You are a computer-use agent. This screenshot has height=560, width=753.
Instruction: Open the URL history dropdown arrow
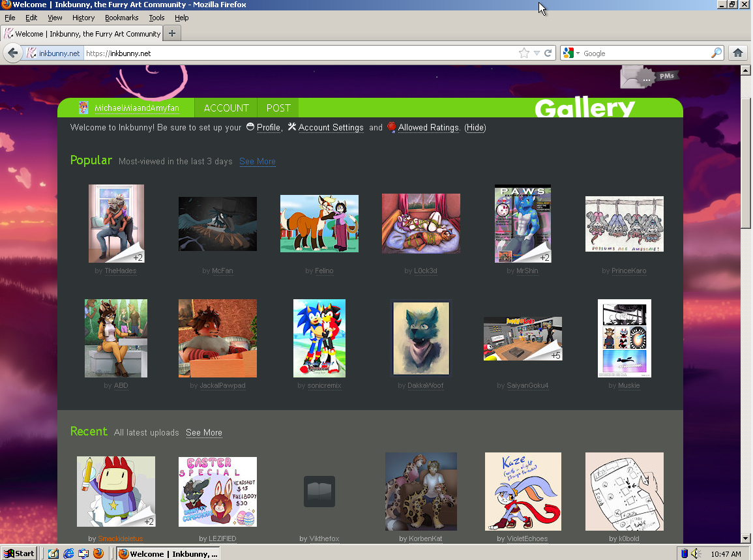[537, 53]
